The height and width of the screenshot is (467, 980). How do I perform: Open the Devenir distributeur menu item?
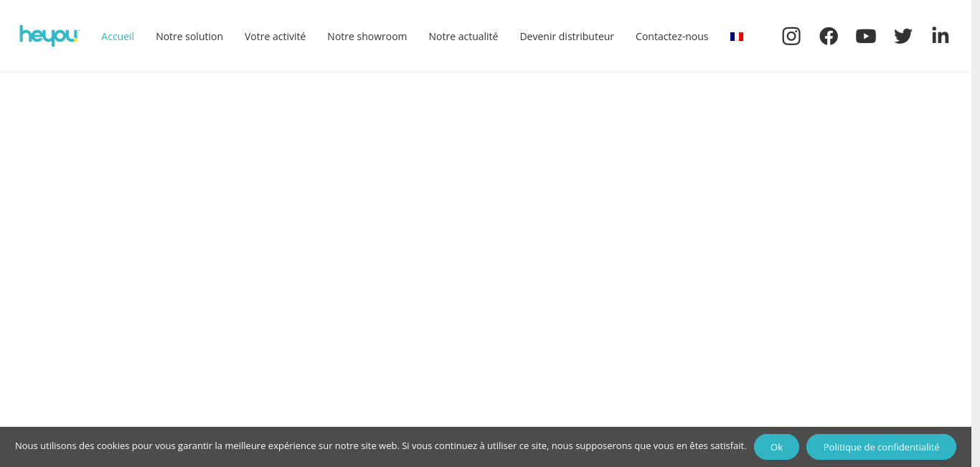point(567,37)
